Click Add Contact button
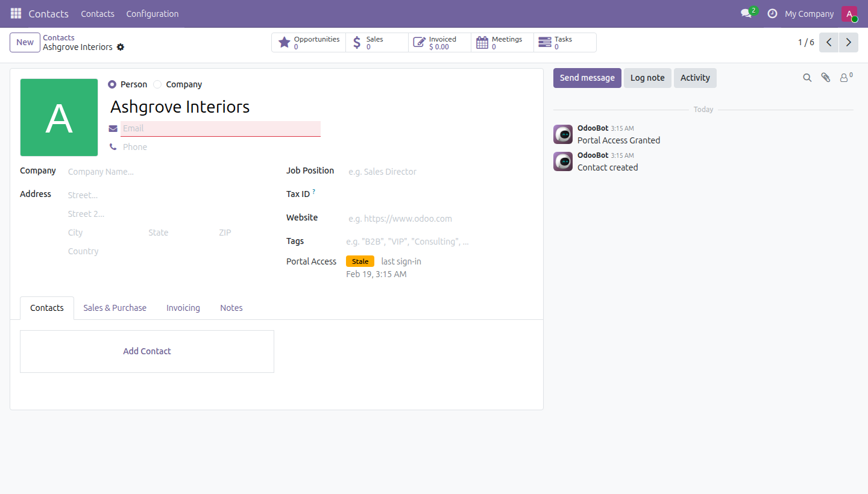This screenshot has width=868, height=494. click(147, 351)
